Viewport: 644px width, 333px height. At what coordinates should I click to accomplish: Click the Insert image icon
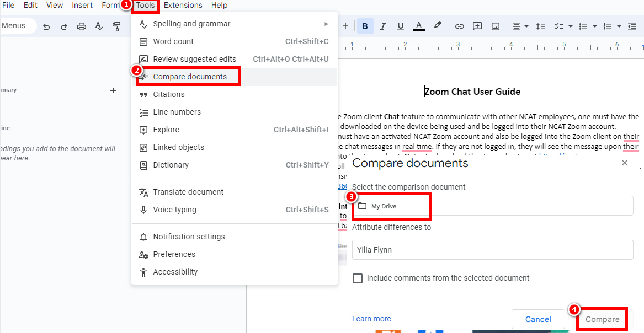[496, 26]
